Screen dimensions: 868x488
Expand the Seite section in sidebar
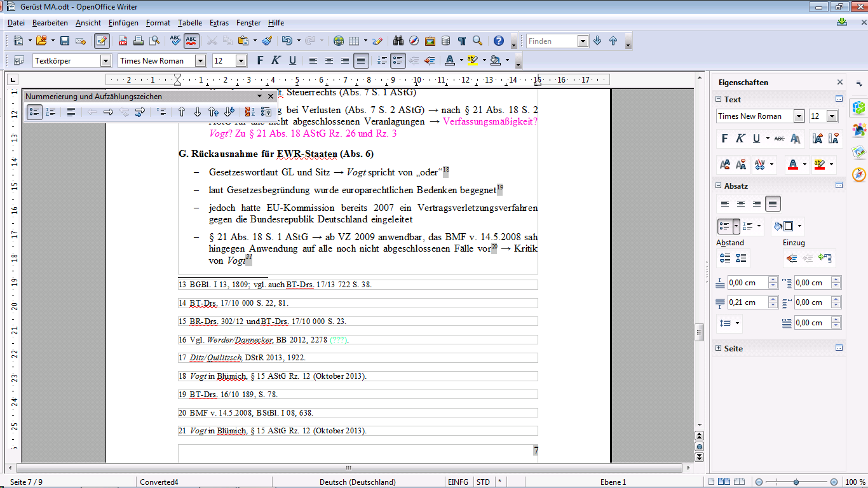[x=719, y=348]
